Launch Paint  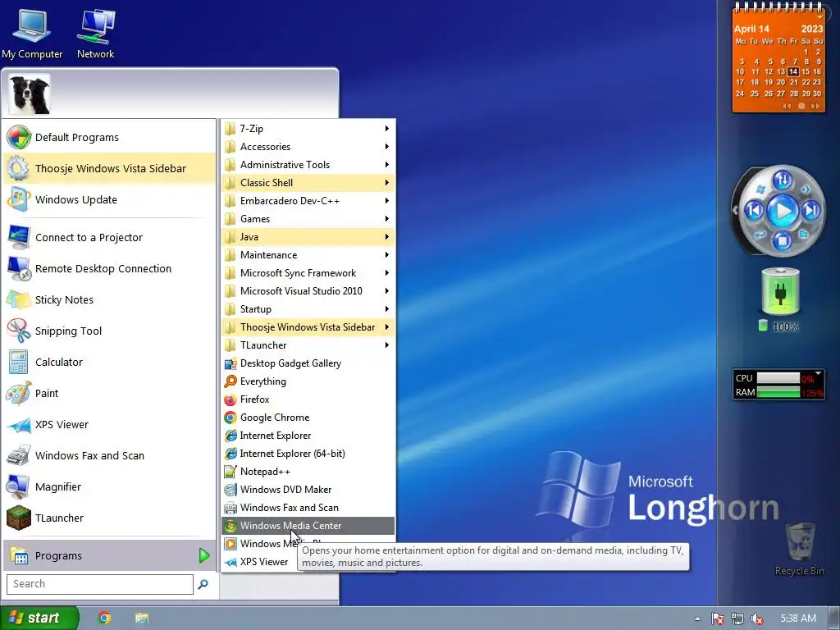(109, 393)
